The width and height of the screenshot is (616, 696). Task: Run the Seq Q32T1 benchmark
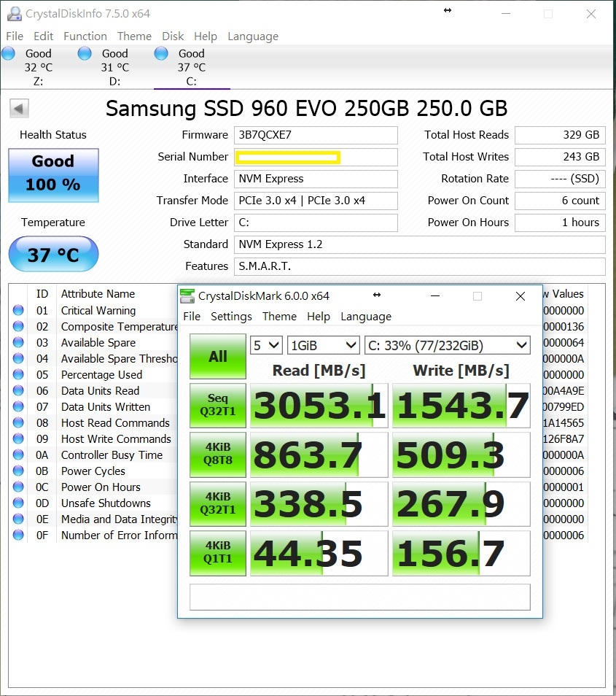pos(218,405)
